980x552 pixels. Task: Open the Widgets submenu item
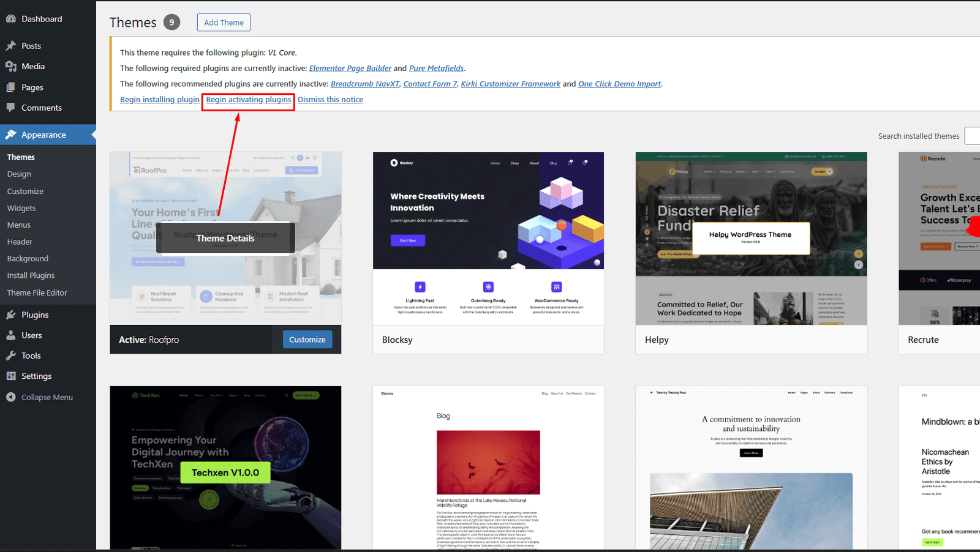(21, 208)
